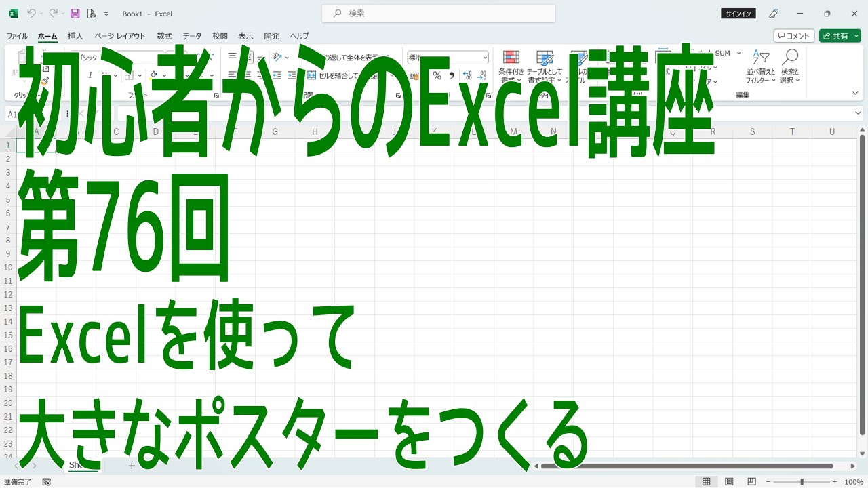
Task: Select column T header
Action: point(792,132)
